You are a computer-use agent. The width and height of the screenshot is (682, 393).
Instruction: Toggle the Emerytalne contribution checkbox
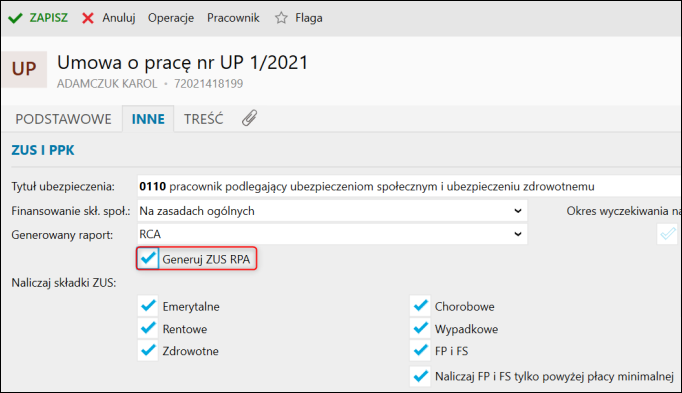point(148,306)
